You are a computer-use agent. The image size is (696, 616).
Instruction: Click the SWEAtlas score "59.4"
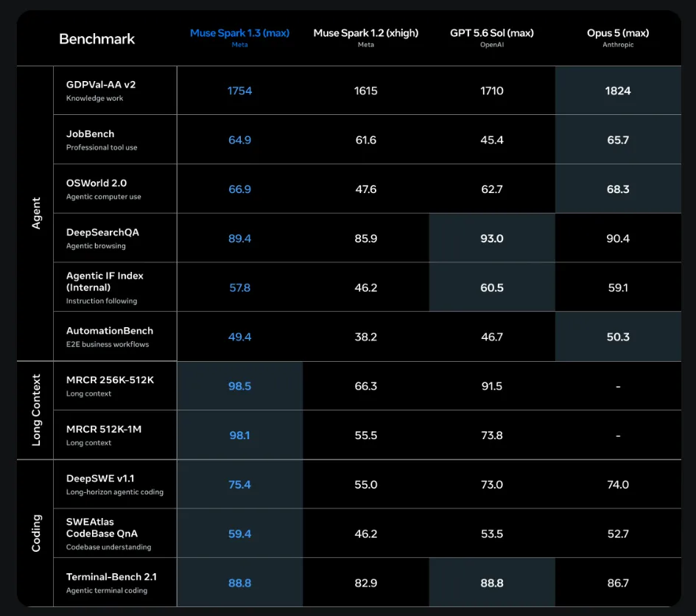point(239,533)
